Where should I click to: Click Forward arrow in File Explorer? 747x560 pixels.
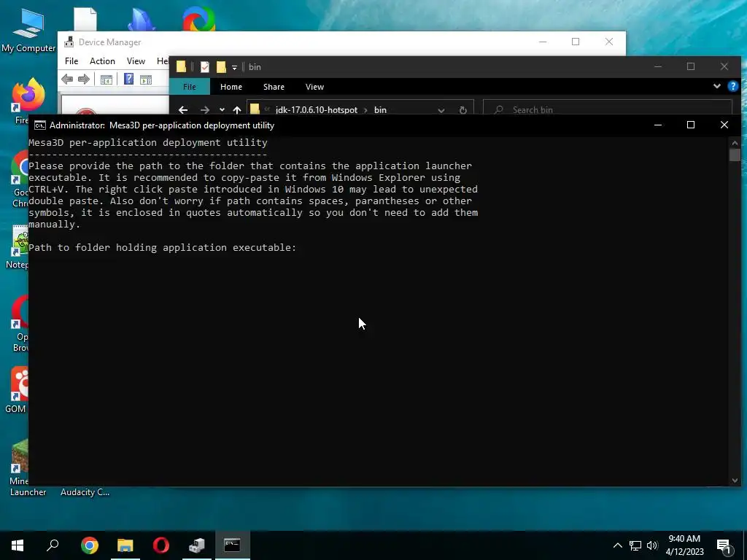(205, 110)
